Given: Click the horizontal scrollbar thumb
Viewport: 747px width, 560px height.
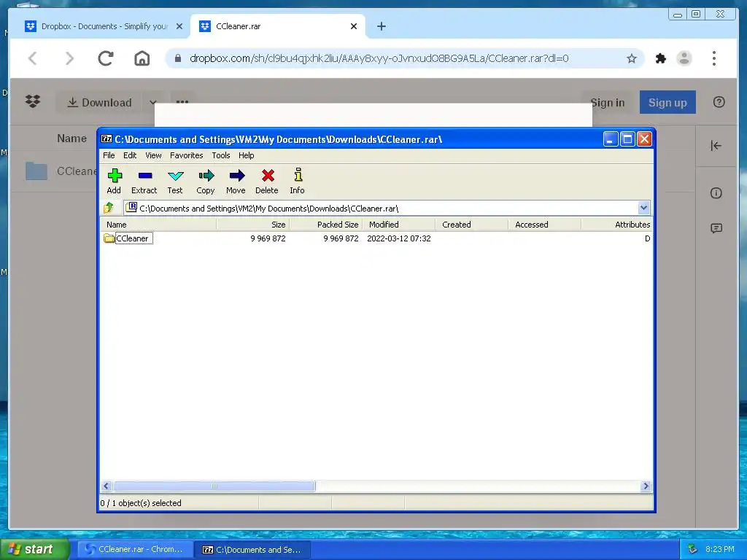Looking at the screenshot, I should tap(214, 486).
